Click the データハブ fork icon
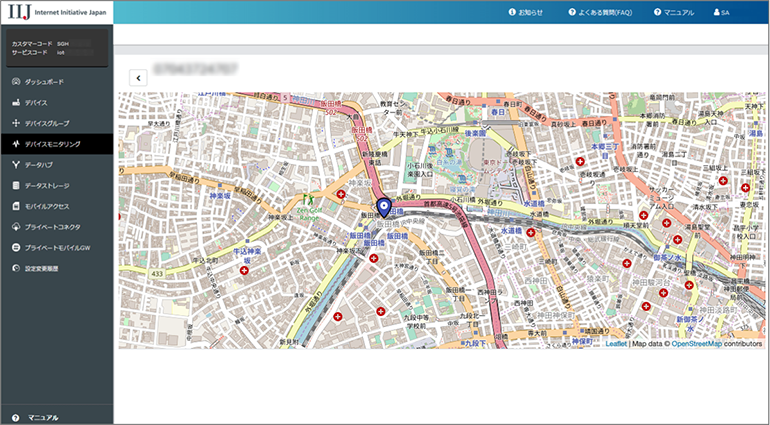The image size is (770, 425). click(16, 165)
